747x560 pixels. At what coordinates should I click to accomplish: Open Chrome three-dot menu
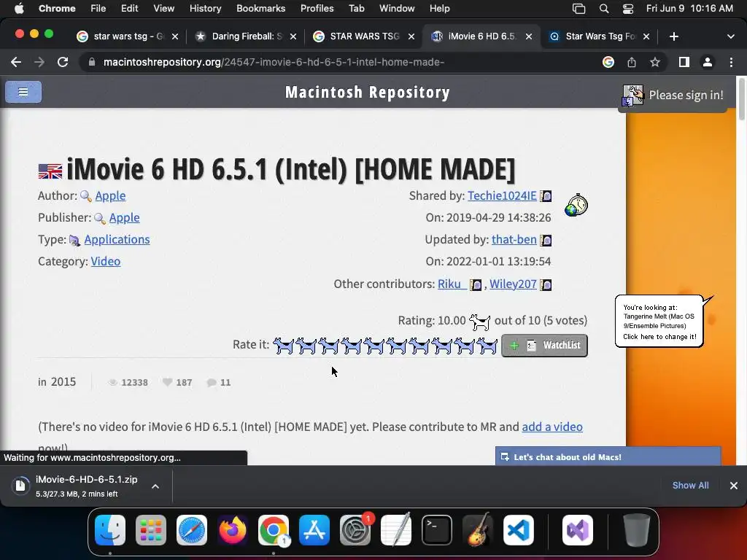(x=731, y=63)
